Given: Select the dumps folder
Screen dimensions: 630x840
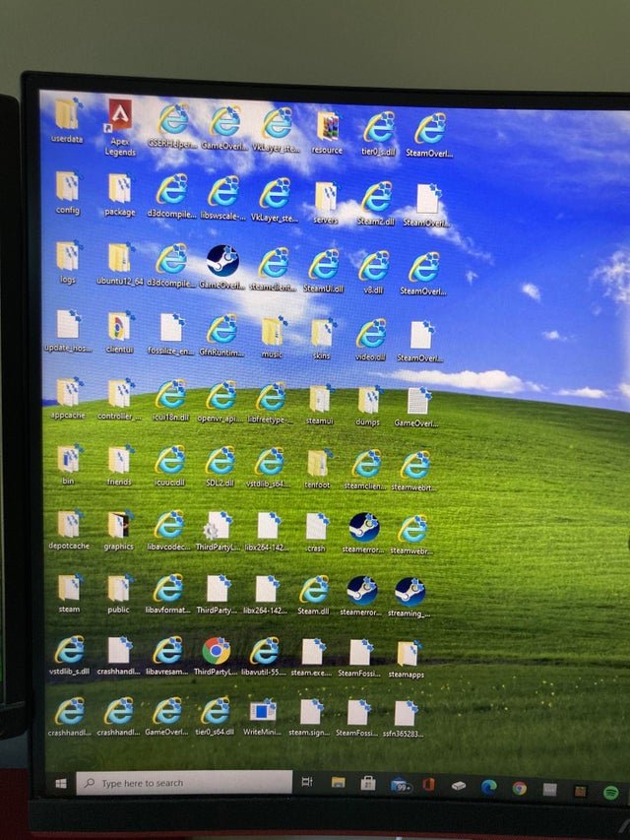Looking at the screenshot, I should (368, 401).
